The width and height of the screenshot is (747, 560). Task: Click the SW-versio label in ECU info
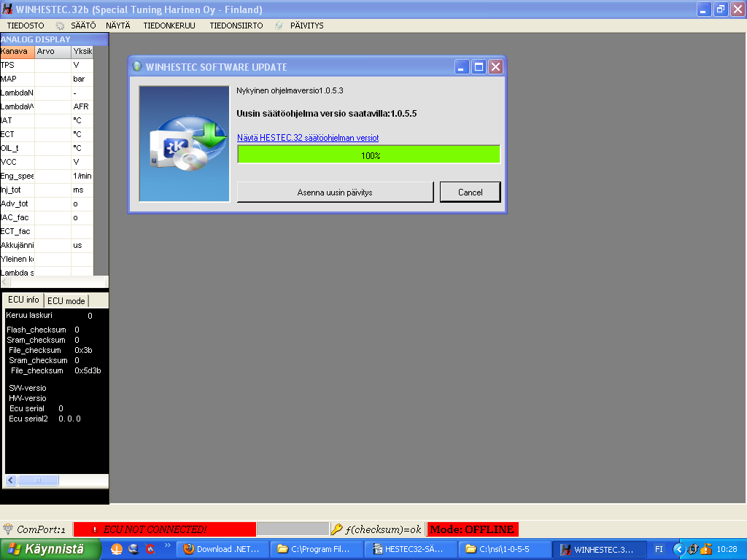[28, 388]
